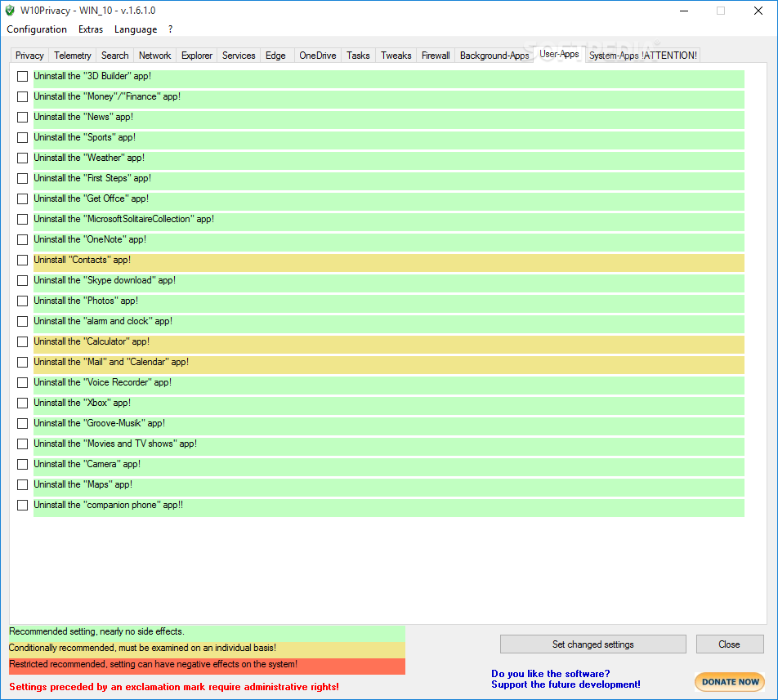Enable Uninstall the "Voice Recorder" app
Viewport: 778px width, 700px height.
click(22, 383)
